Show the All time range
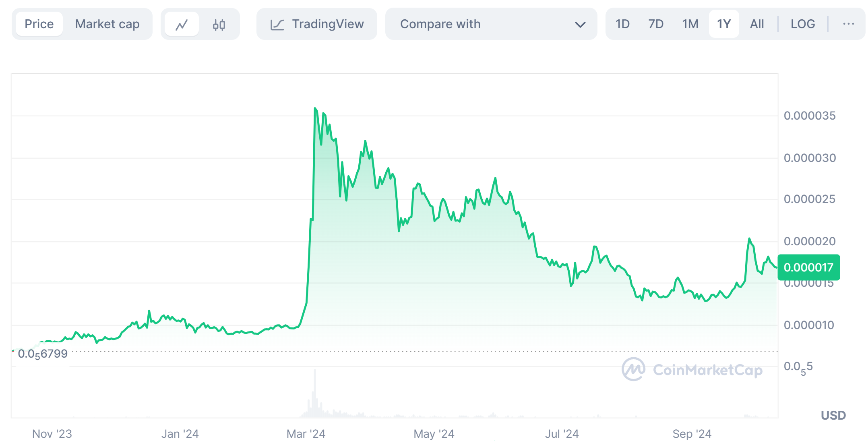This screenshot has width=868, height=441. coord(757,24)
